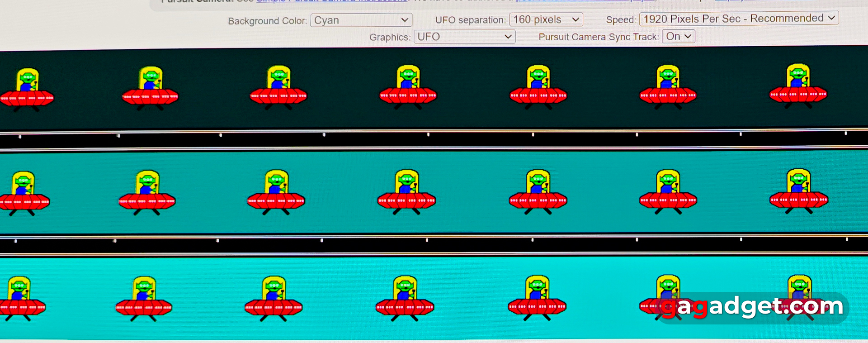
Task: Open the Background Color dropdown showing Cyan
Action: pos(361,20)
